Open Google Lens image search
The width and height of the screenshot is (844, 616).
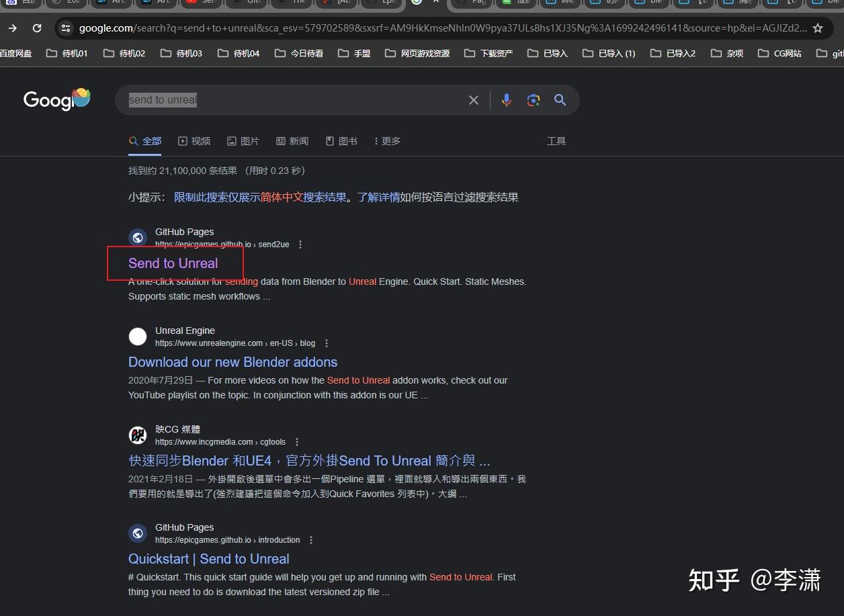(533, 99)
